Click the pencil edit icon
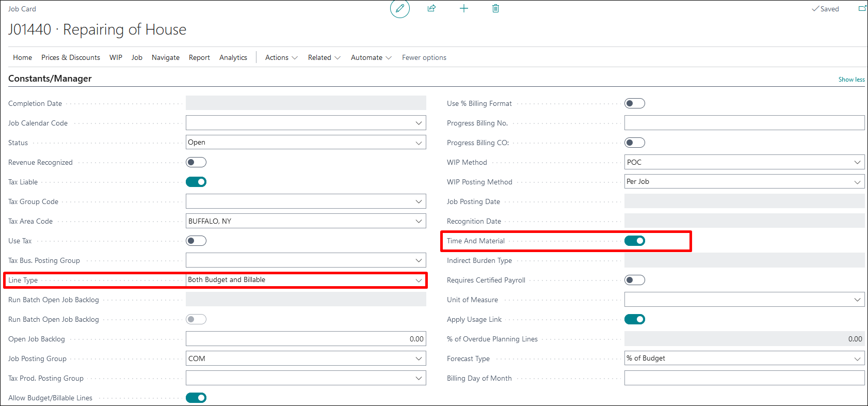 pyautogui.click(x=399, y=9)
